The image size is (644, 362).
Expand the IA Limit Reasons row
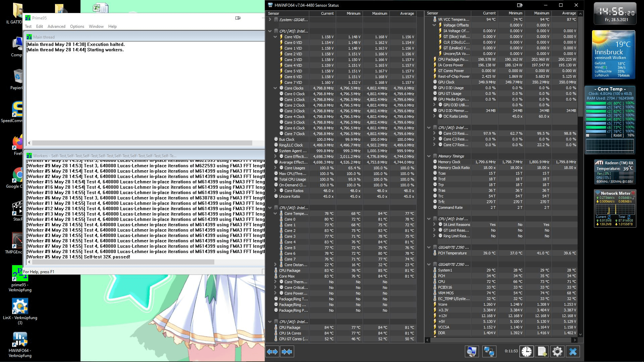(x=434, y=225)
